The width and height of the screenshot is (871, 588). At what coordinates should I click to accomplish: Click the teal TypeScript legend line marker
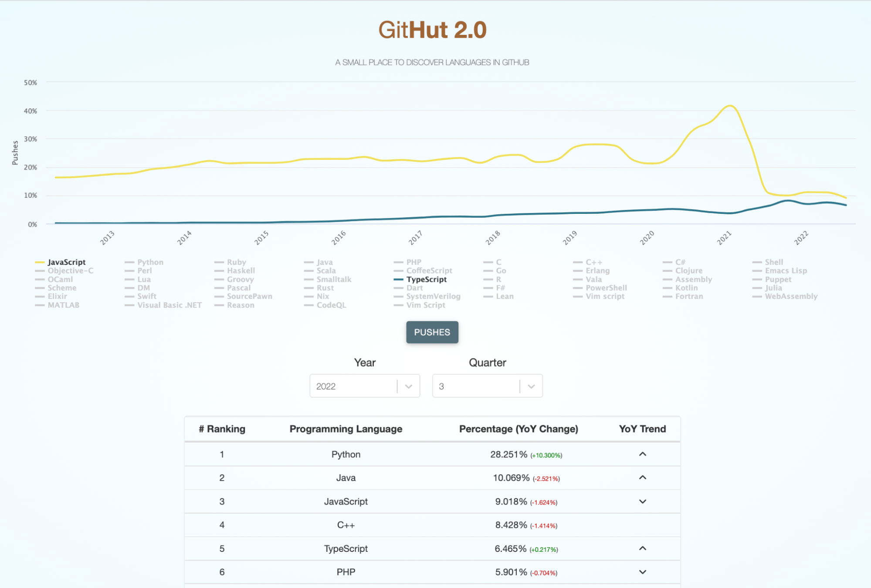pyautogui.click(x=398, y=280)
